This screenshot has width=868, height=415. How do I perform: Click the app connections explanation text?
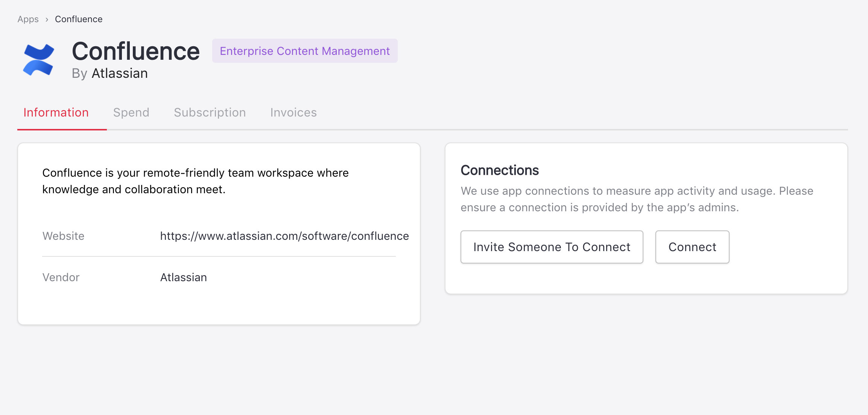point(637,199)
